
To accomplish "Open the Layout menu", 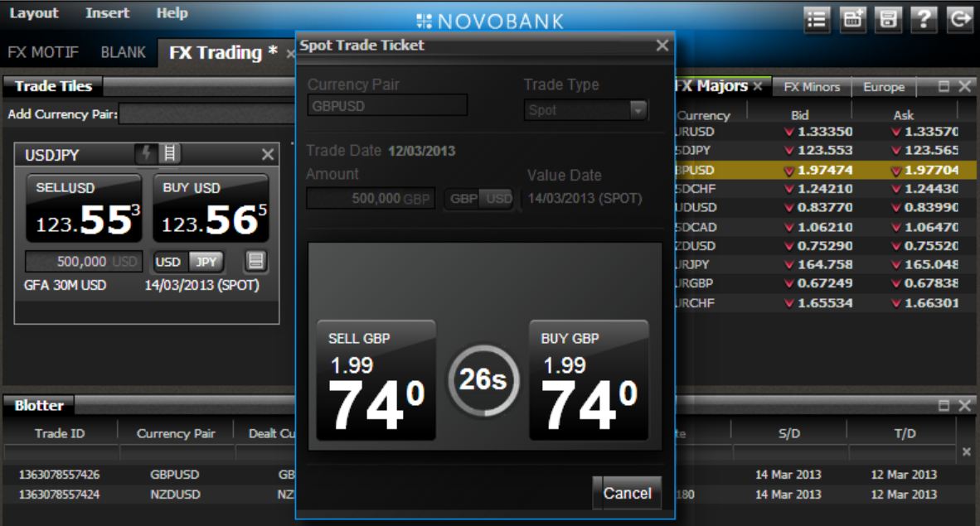I will (34, 13).
